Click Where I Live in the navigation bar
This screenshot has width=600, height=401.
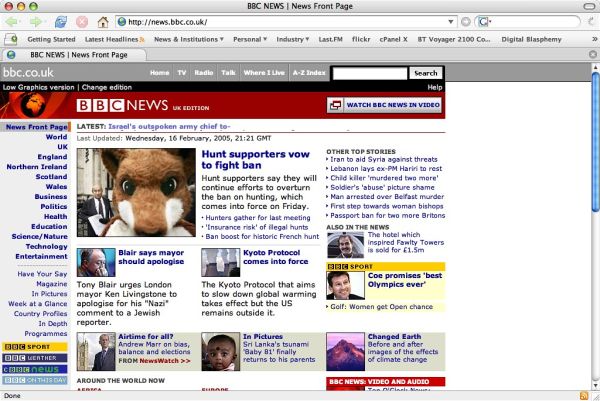click(264, 73)
